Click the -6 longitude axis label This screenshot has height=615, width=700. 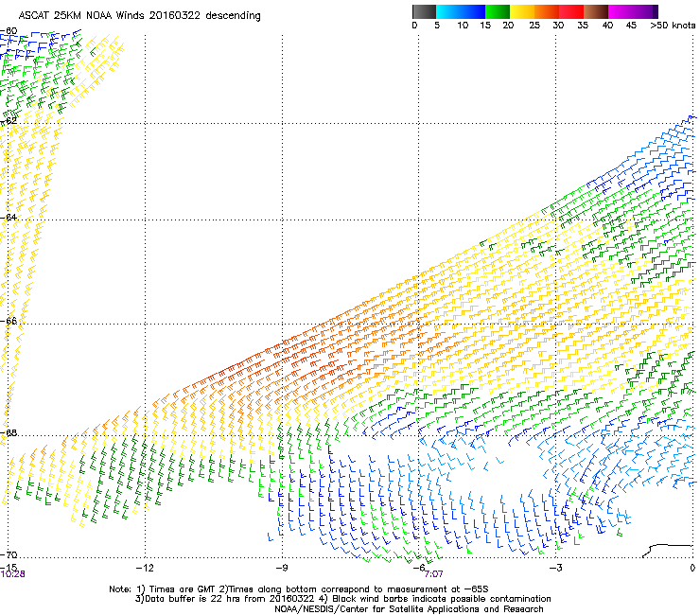tap(419, 568)
